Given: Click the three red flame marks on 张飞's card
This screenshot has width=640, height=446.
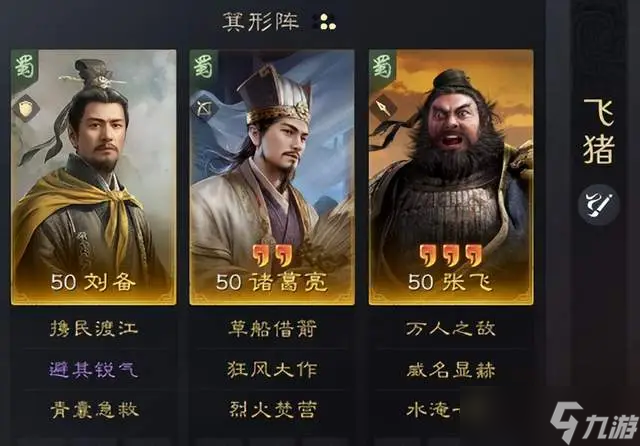Looking at the screenshot, I should 451,255.
